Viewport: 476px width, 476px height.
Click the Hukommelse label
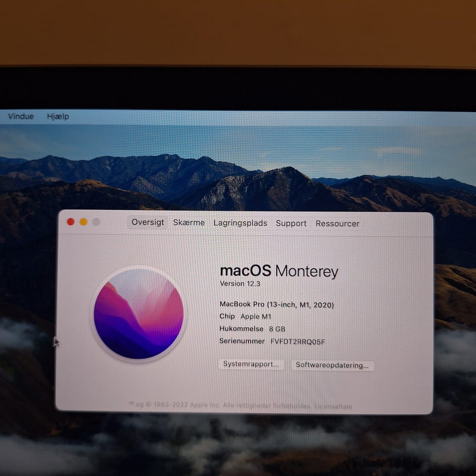click(241, 329)
